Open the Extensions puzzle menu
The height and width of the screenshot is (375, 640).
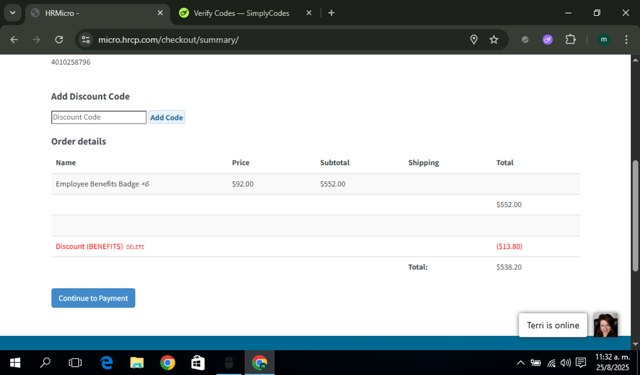(570, 40)
